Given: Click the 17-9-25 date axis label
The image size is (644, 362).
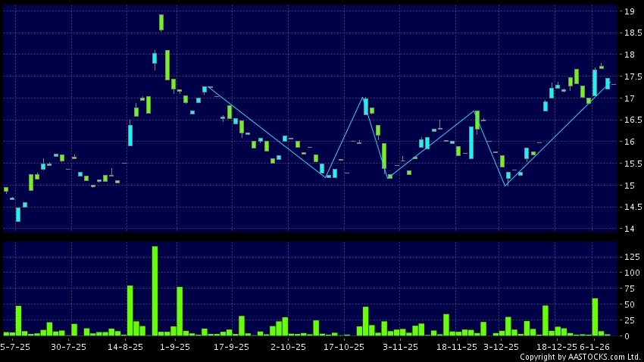Looking at the screenshot, I should (232, 346).
